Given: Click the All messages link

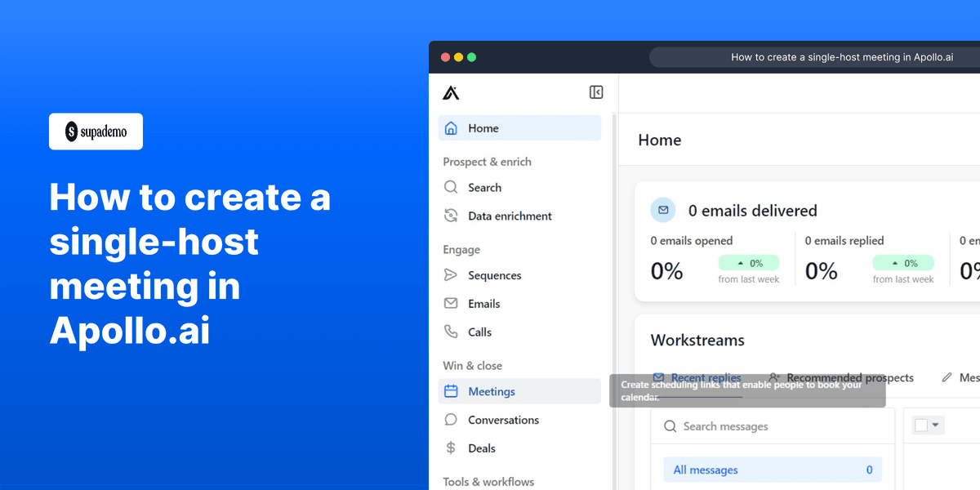Looking at the screenshot, I should [x=705, y=470].
